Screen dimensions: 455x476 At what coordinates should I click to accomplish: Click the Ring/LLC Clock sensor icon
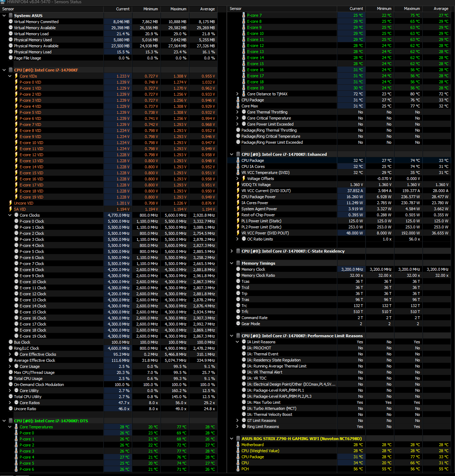11,348
